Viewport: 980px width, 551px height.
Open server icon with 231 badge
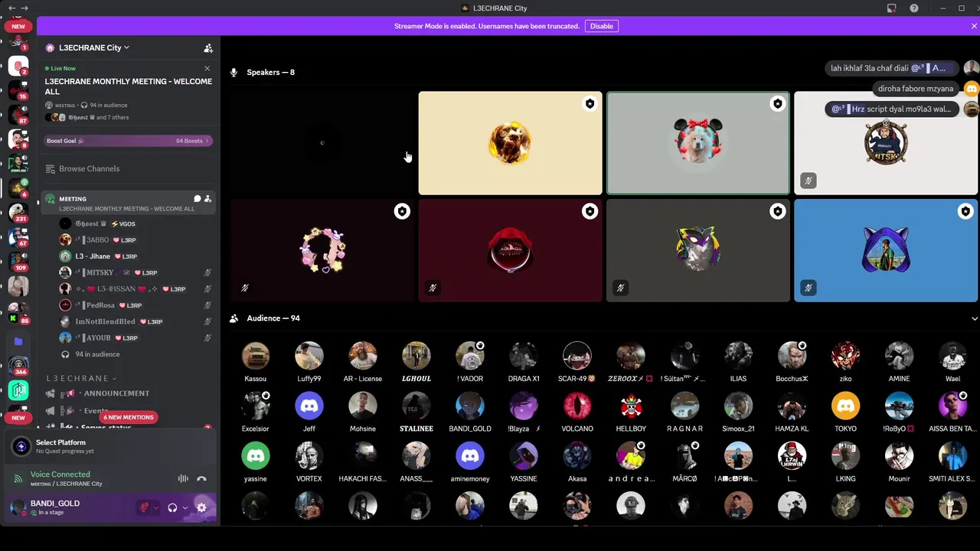(x=18, y=214)
